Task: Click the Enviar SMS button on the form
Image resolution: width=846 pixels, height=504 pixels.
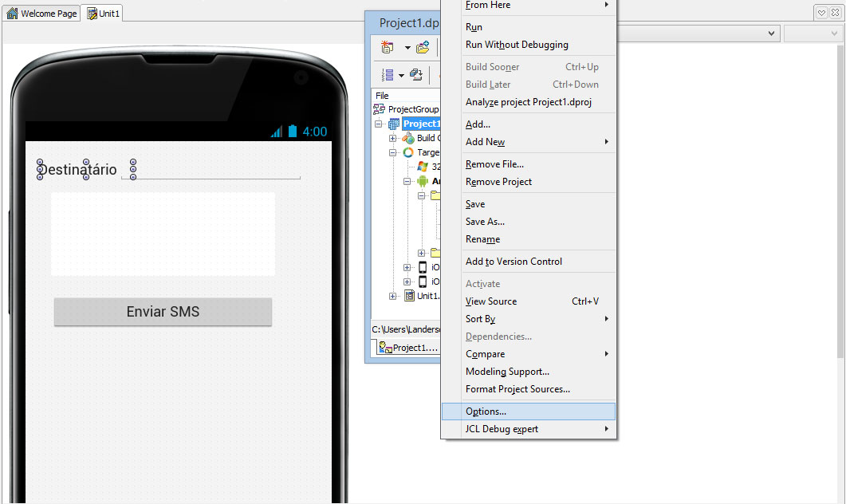Action: pyautogui.click(x=163, y=312)
